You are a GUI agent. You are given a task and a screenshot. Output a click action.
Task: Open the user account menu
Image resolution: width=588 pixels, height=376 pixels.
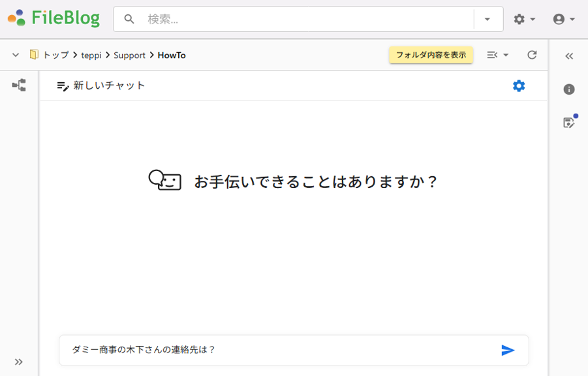(x=563, y=20)
